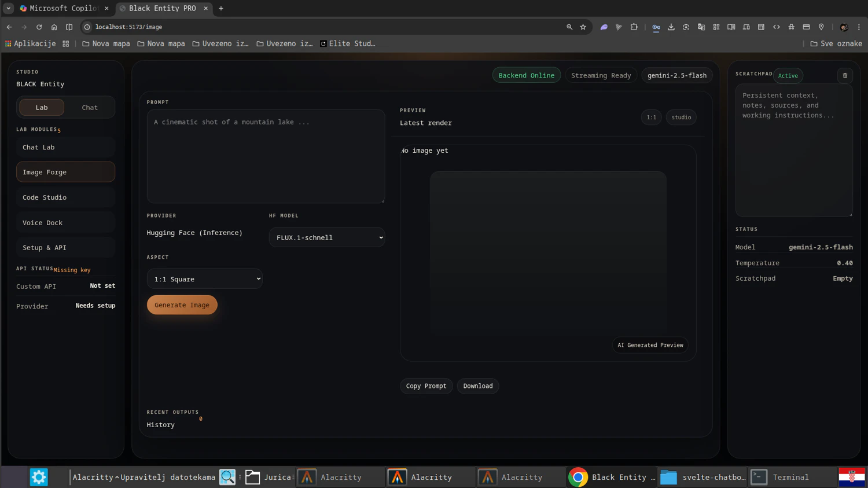The height and width of the screenshot is (488, 868).
Task: Open reading mode book icon
Action: [x=731, y=27]
